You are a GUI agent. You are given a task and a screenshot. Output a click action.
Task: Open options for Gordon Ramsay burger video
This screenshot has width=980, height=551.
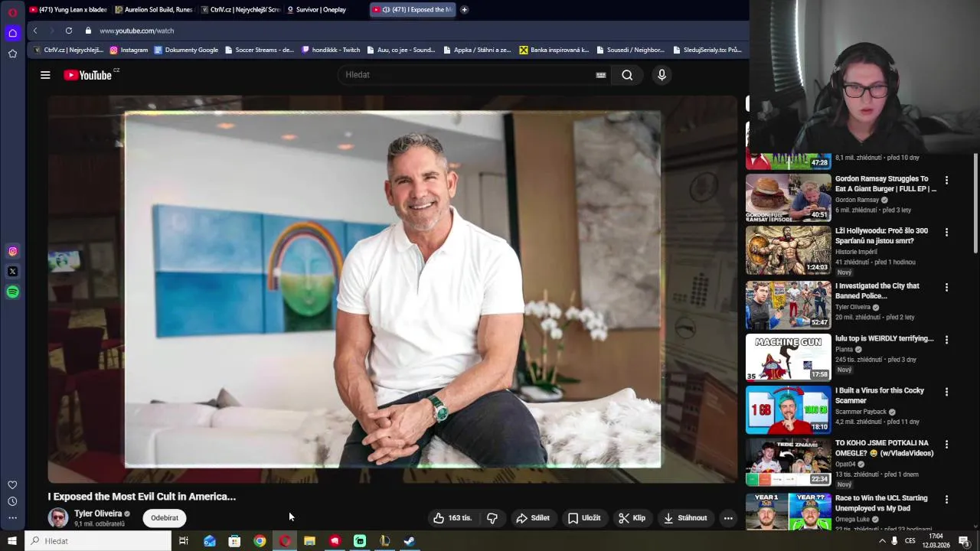pyautogui.click(x=946, y=180)
